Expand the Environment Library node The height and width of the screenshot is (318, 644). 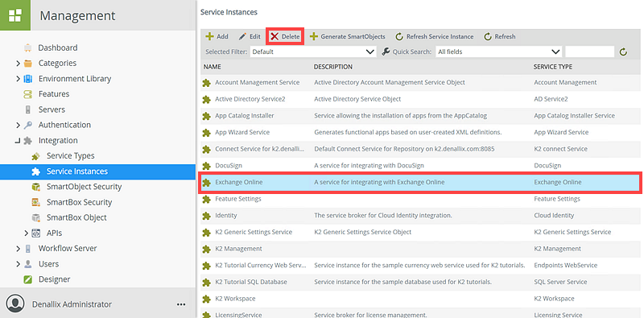(18, 78)
